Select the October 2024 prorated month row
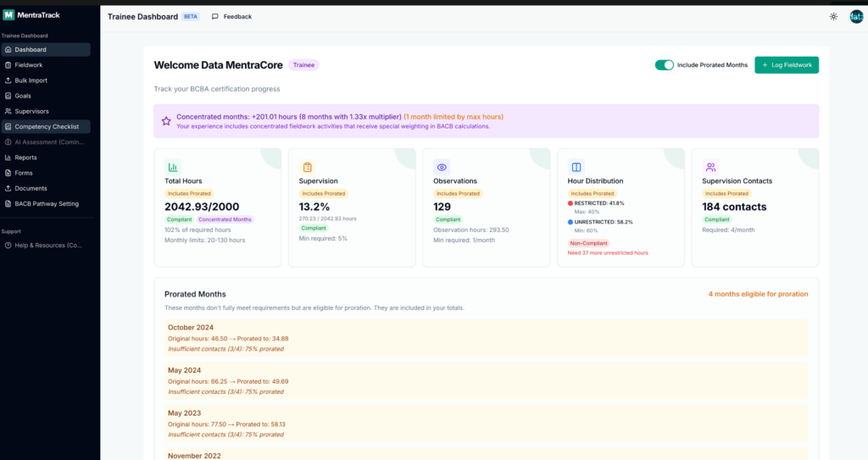 [x=486, y=337]
